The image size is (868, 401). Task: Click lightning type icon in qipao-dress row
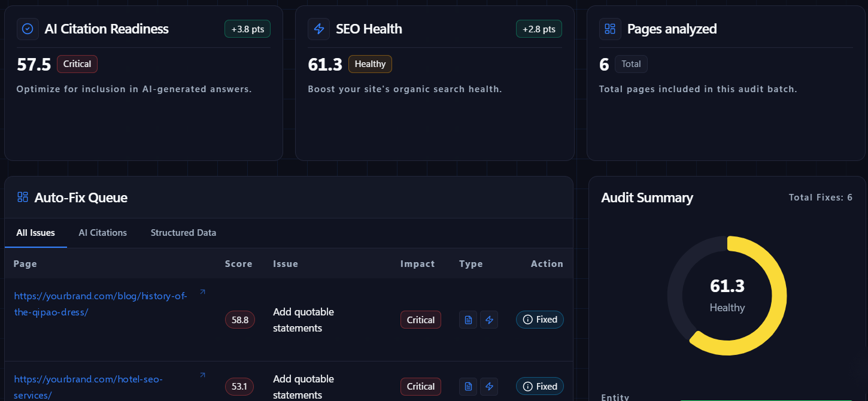point(489,320)
